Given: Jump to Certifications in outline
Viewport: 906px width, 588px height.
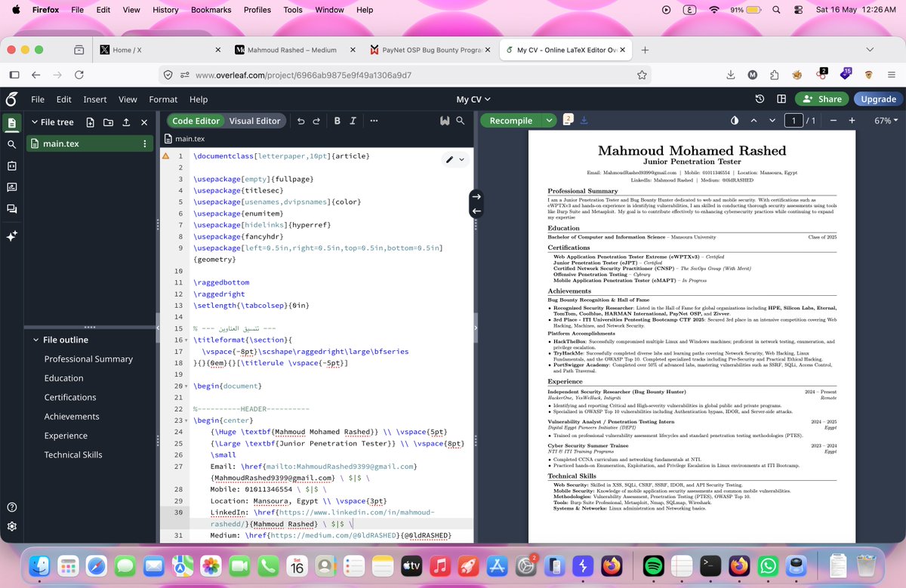Looking at the screenshot, I should click(70, 398).
